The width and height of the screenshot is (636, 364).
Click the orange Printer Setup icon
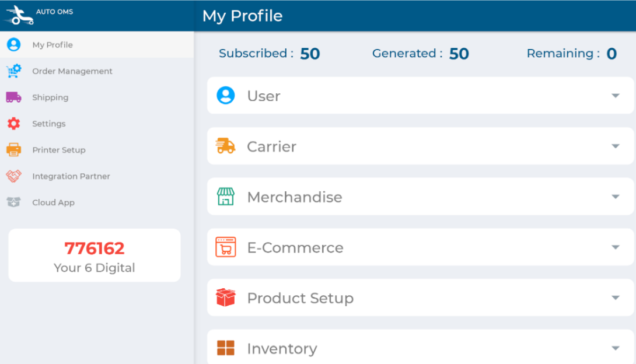click(x=13, y=150)
